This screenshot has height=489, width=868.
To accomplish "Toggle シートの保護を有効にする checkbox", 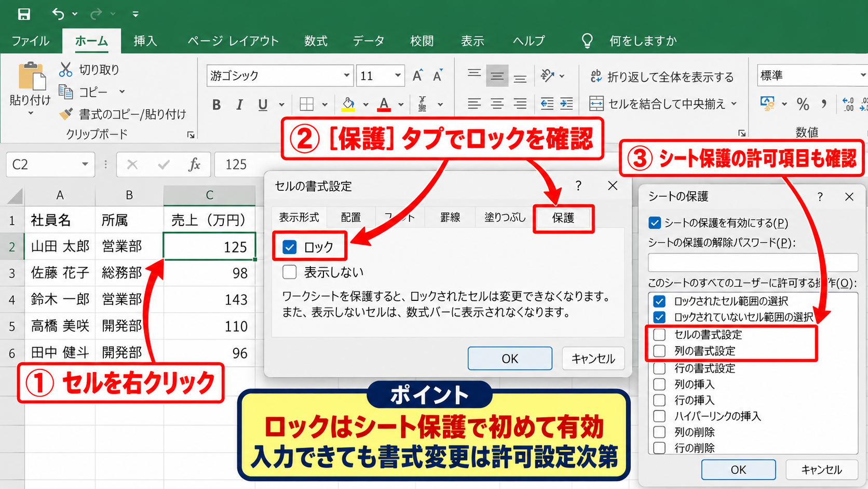I will [x=655, y=223].
